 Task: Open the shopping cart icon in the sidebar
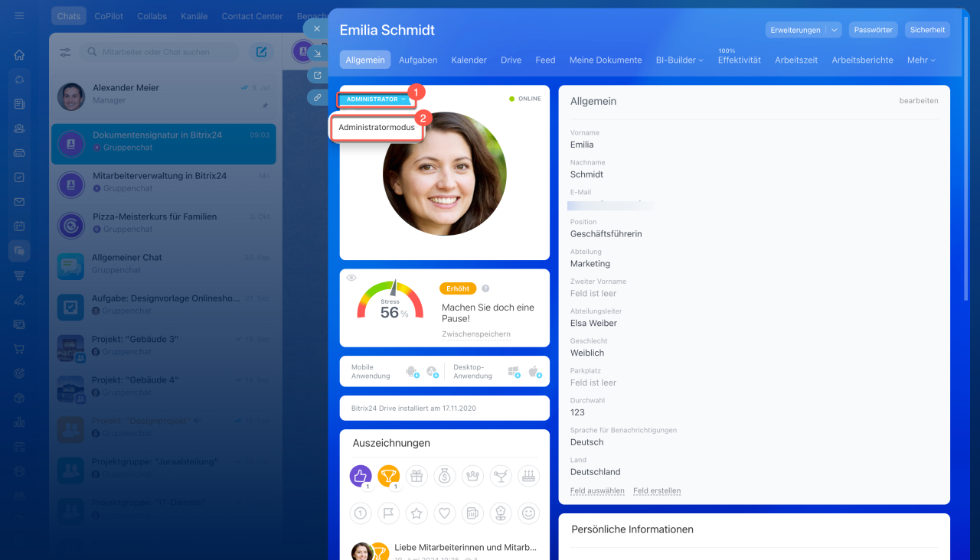pos(19,349)
